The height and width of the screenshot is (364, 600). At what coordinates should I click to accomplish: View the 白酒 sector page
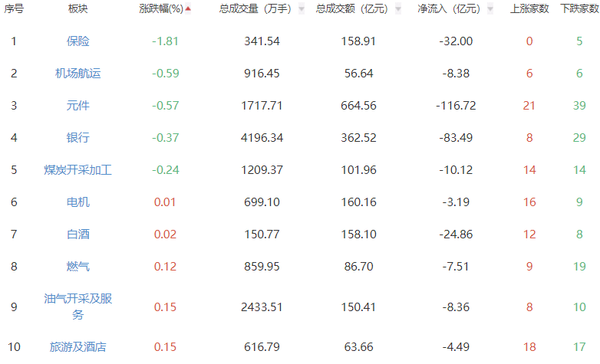77,234
